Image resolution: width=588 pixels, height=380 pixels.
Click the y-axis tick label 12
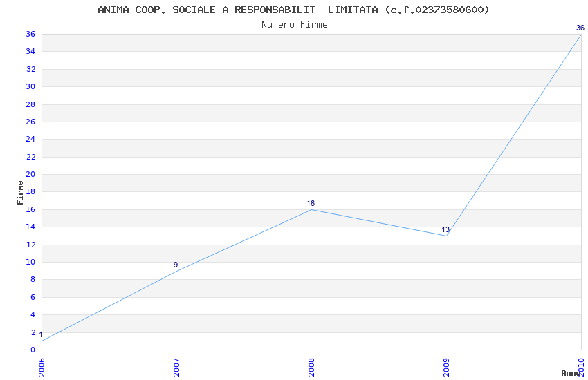tap(30, 245)
